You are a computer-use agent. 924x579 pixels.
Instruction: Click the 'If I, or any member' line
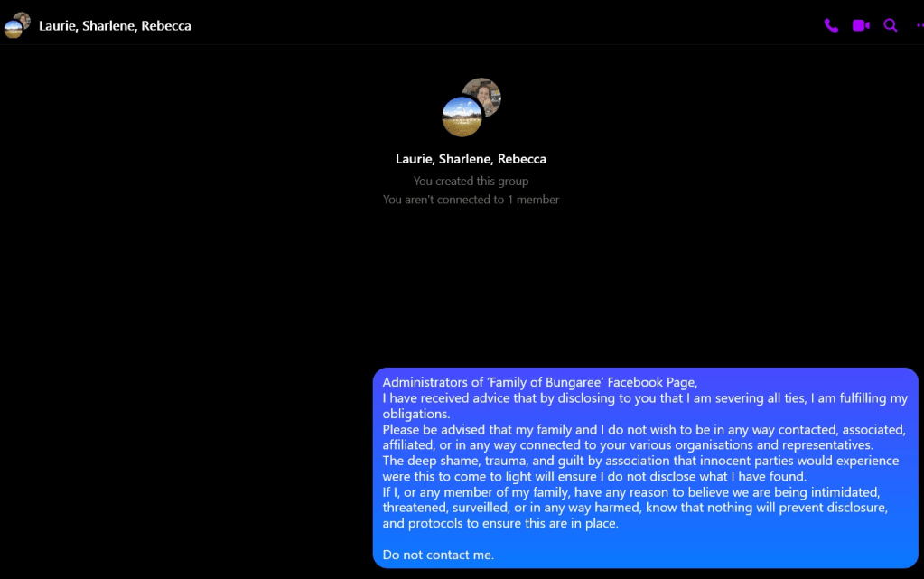tap(629, 492)
